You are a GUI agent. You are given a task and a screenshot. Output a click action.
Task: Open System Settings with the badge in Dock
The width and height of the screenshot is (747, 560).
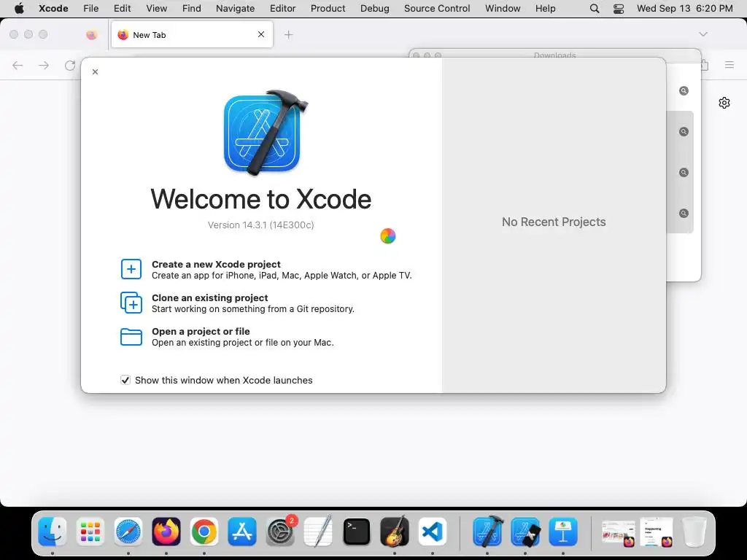coord(280,532)
